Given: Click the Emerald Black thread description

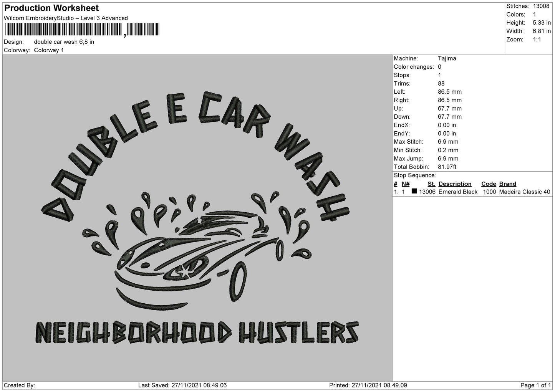Looking at the screenshot, I should click(x=458, y=192).
